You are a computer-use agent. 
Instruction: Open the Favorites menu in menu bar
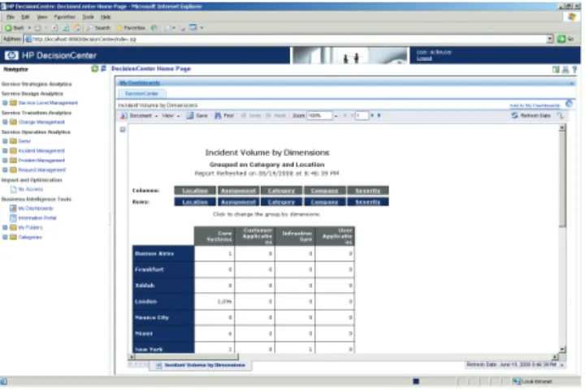coord(64,17)
